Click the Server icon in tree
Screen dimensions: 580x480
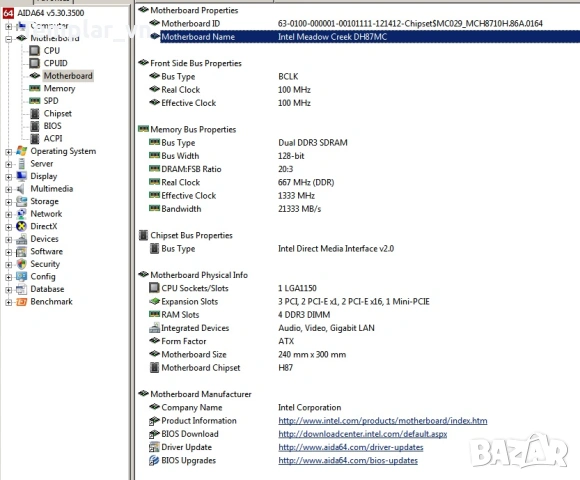(x=21, y=163)
